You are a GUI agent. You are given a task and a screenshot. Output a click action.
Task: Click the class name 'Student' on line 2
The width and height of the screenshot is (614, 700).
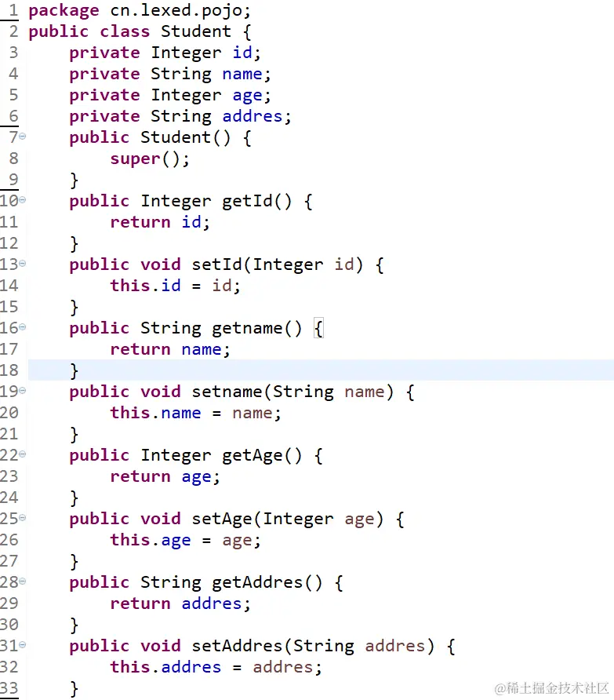196,31
